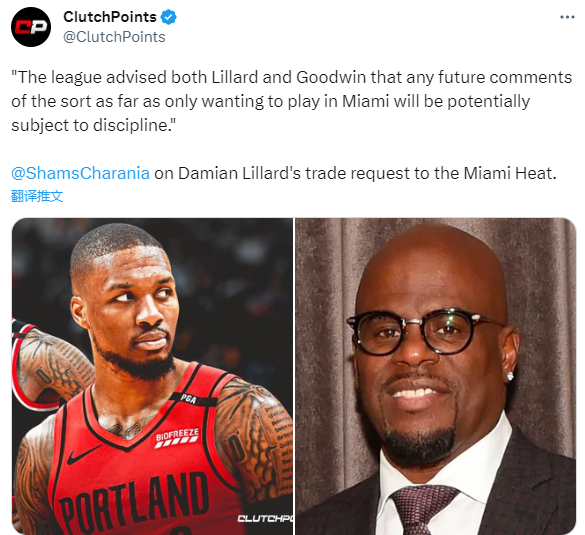
Task: Click the ClutchPoints watermark on left photo
Action: click(x=265, y=518)
